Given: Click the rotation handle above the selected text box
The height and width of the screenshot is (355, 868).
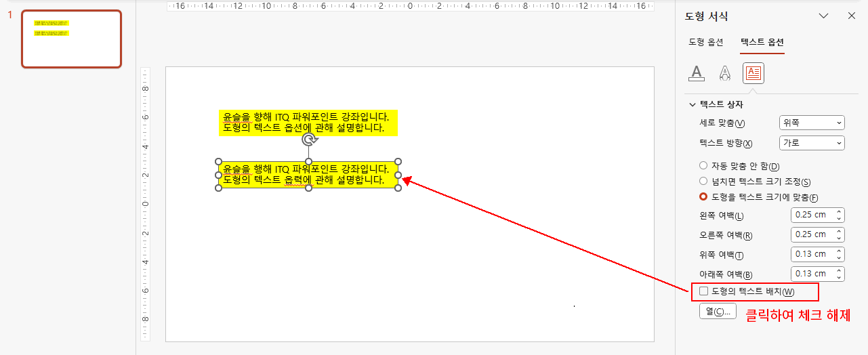Looking at the screenshot, I should point(309,140).
